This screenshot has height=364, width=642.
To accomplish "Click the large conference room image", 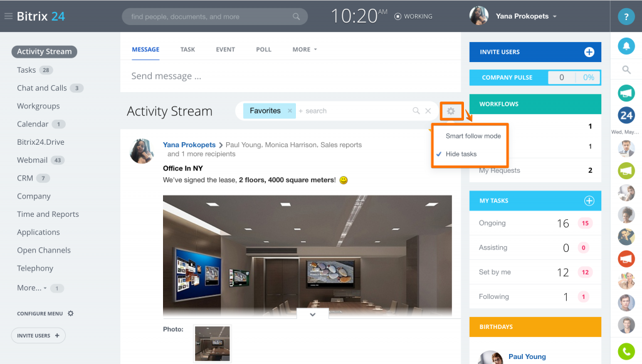I will [x=307, y=256].
